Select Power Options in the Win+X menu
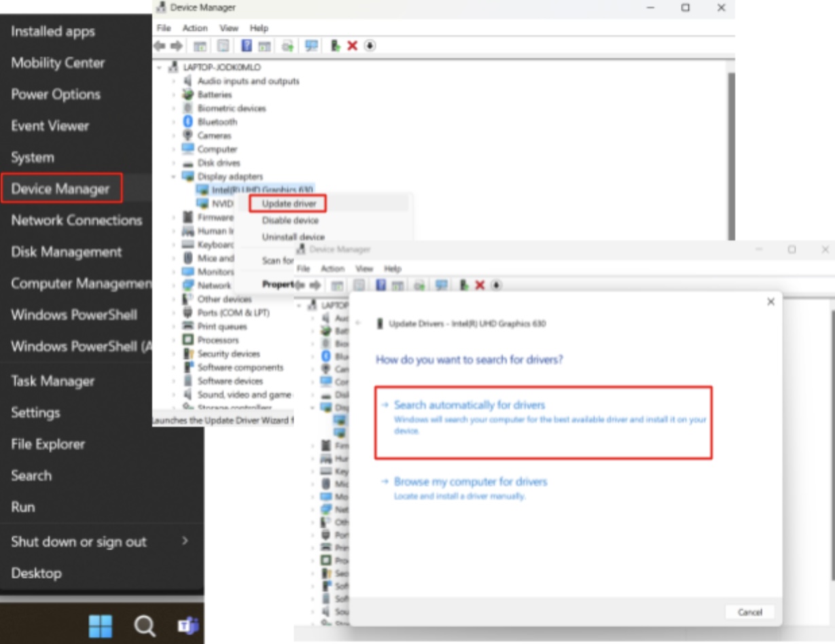Viewport: 835px width, 644px height. [56, 94]
